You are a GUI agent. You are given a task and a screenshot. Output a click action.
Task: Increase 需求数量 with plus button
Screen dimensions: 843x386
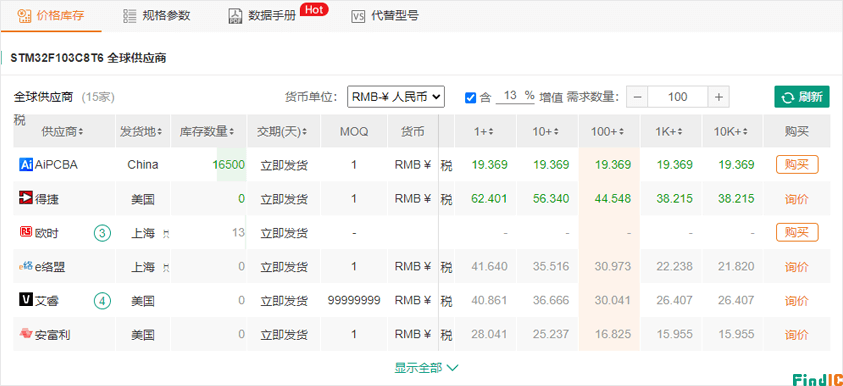pyautogui.click(x=719, y=97)
